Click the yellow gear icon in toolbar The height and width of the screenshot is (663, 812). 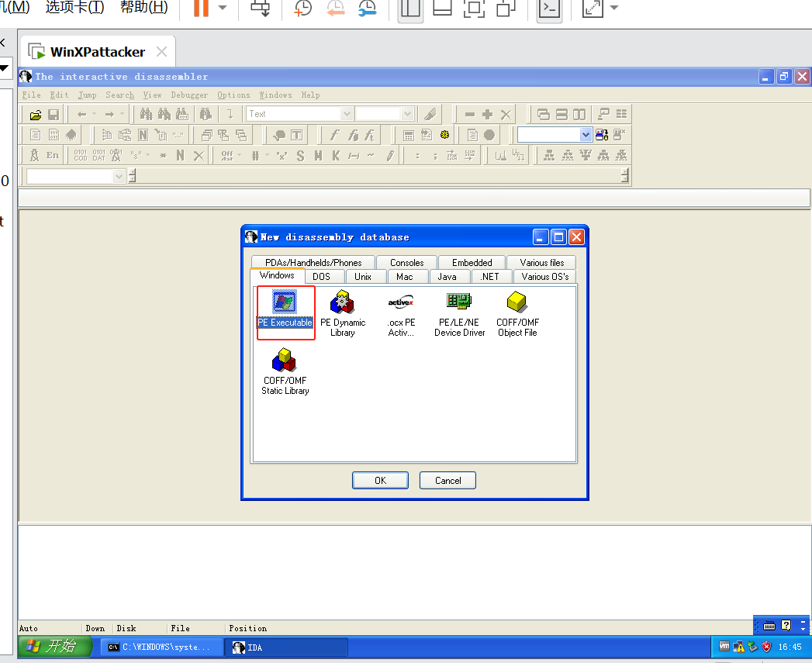444,135
